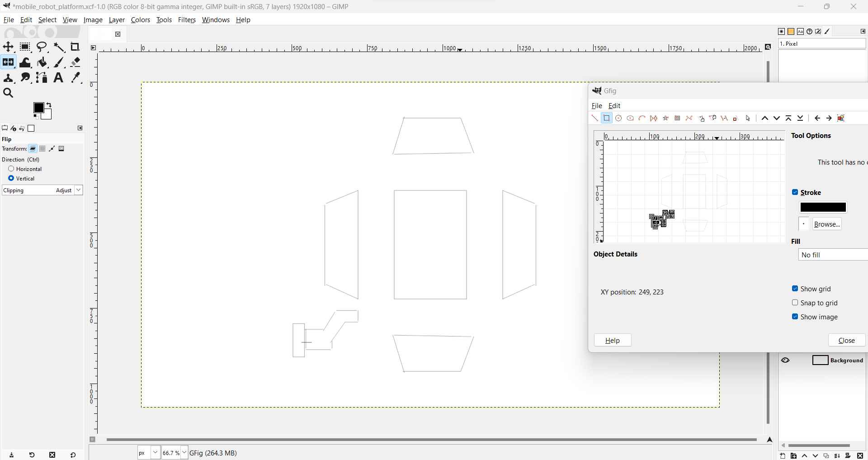The width and height of the screenshot is (868, 460).
Task: Set Flip transform target to layer
Action: pos(33,149)
